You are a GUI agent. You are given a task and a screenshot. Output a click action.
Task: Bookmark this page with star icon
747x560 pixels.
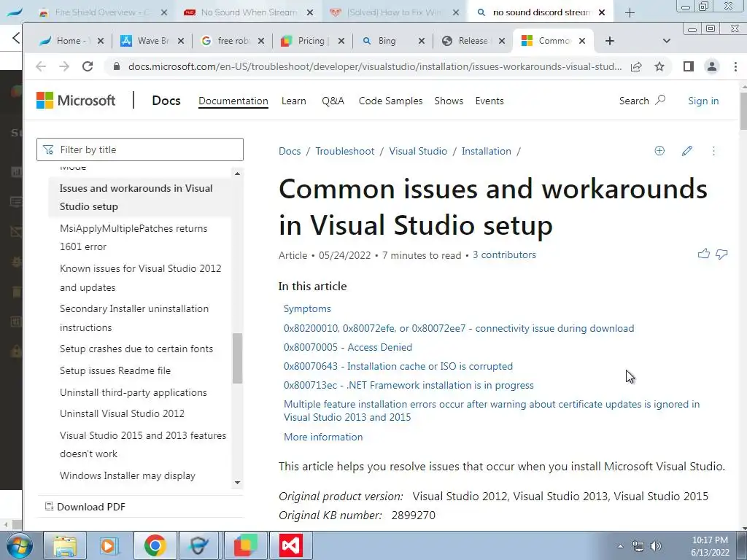[659, 66]
